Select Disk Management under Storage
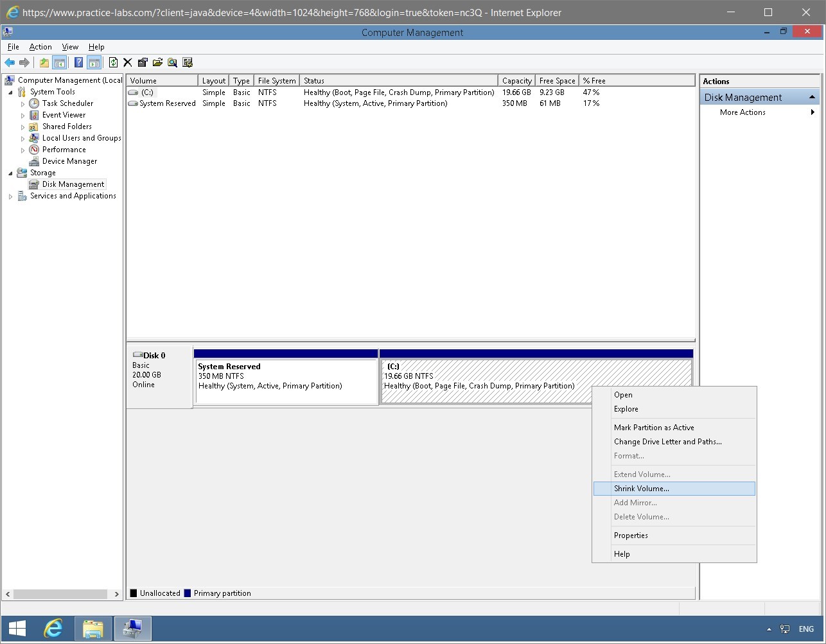Viewport: 826px width, 644px height. [x=73, y=184]
